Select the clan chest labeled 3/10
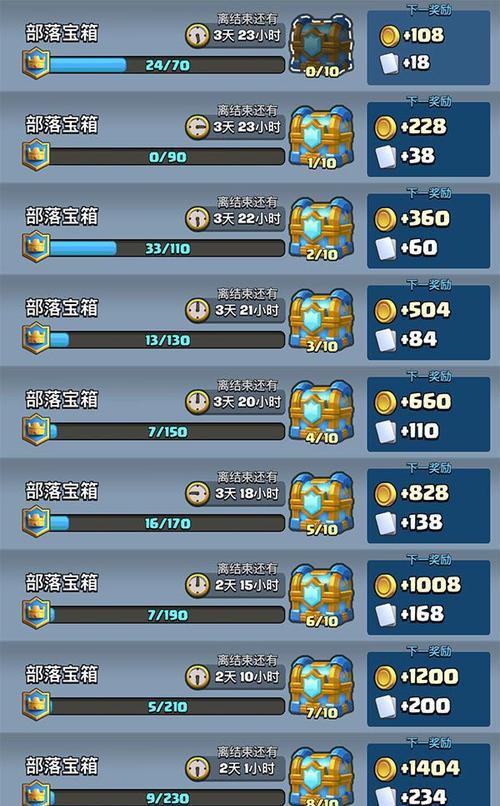500x806 pixels. (322, 320)
